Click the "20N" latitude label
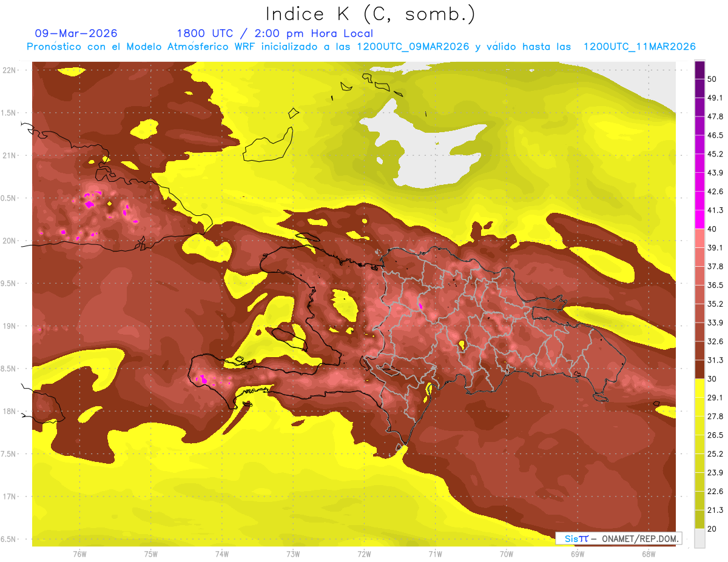728x562 pixels. point(10,241)
